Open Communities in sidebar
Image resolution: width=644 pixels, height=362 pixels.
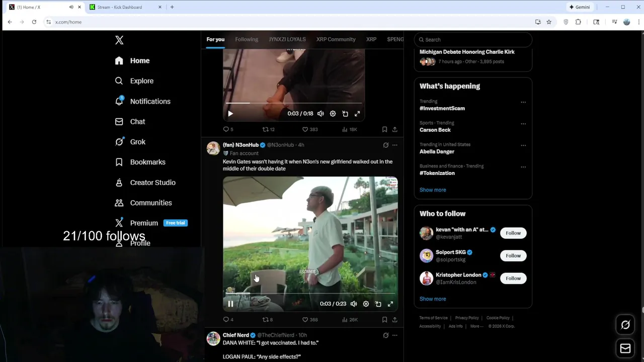pos(143,203)
